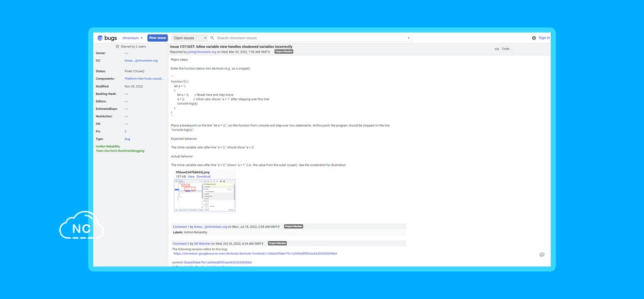Click the 'Backlog-Rank:' field label
The image size is (644, 299).
(x=106, y=94)
